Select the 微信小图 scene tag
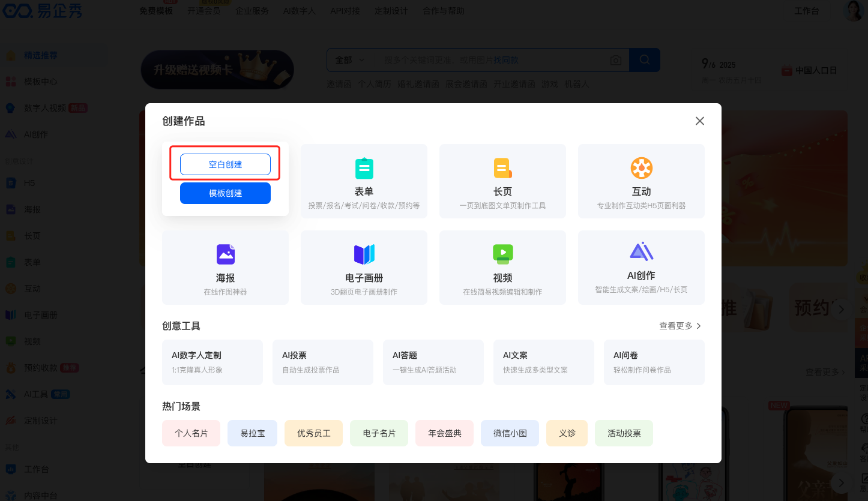 (510, 433)
